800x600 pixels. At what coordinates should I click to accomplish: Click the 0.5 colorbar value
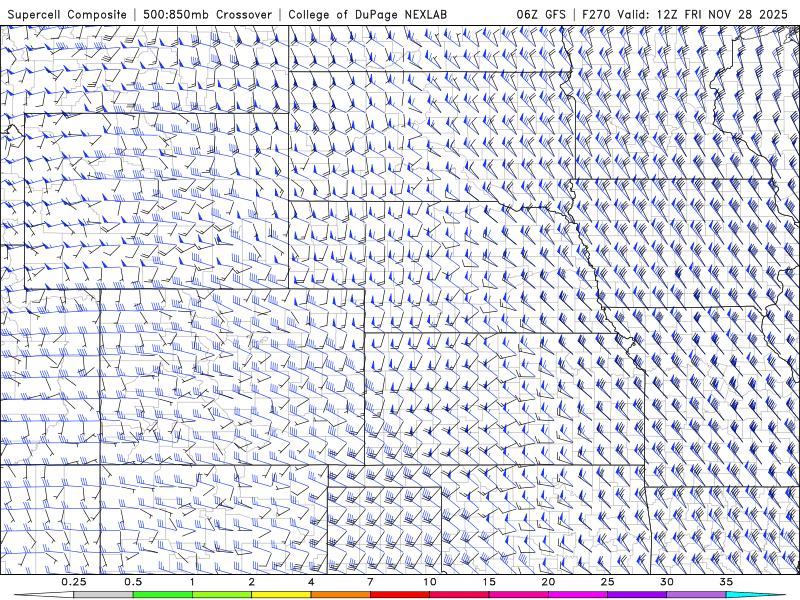coord(133,582)
